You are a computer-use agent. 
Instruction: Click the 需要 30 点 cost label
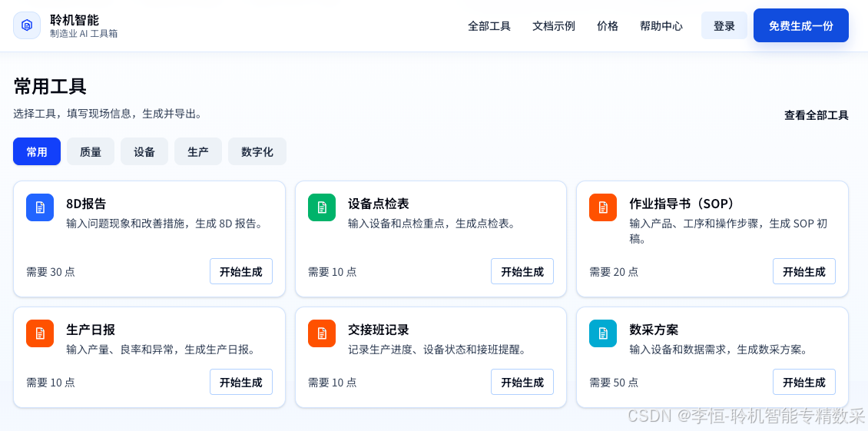(51, 272)
